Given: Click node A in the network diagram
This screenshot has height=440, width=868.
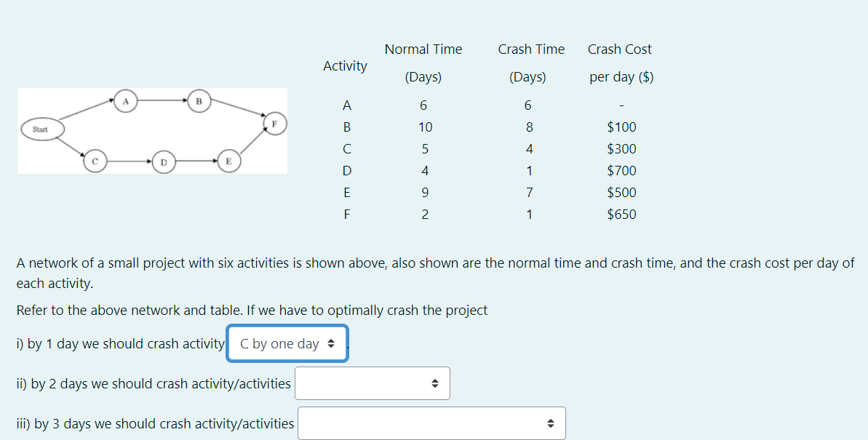Looking at the screenshot, I should pyautogui.click(x=125, y=101).
